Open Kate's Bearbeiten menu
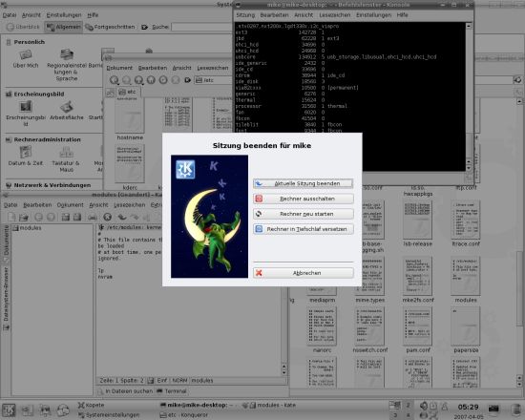 [x=37, y=205]
